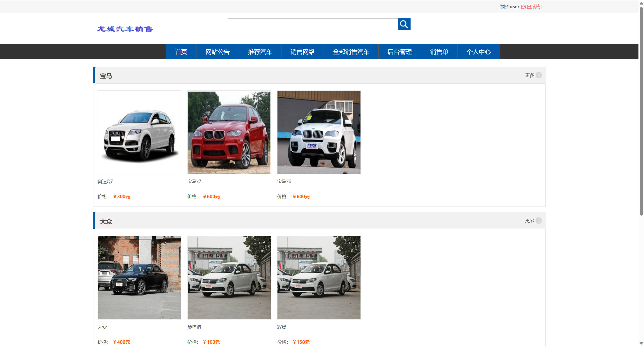Click the 更多 arrow icon in 宝马 section
Viewport: 644px width, 346px height.
(539, 75)
